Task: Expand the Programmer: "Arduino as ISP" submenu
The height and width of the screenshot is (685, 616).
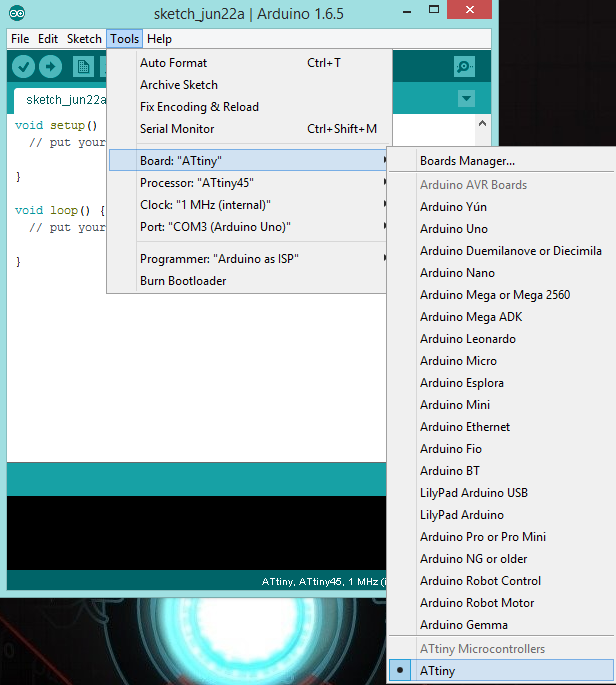Action: pyautogui.click(x=247, y=259)
